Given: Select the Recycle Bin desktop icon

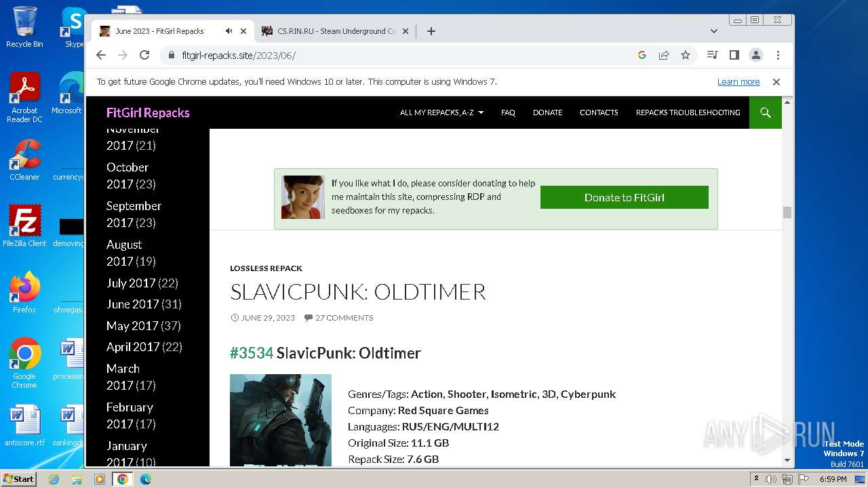Looking at the screenshot, I should click(24, 27).
